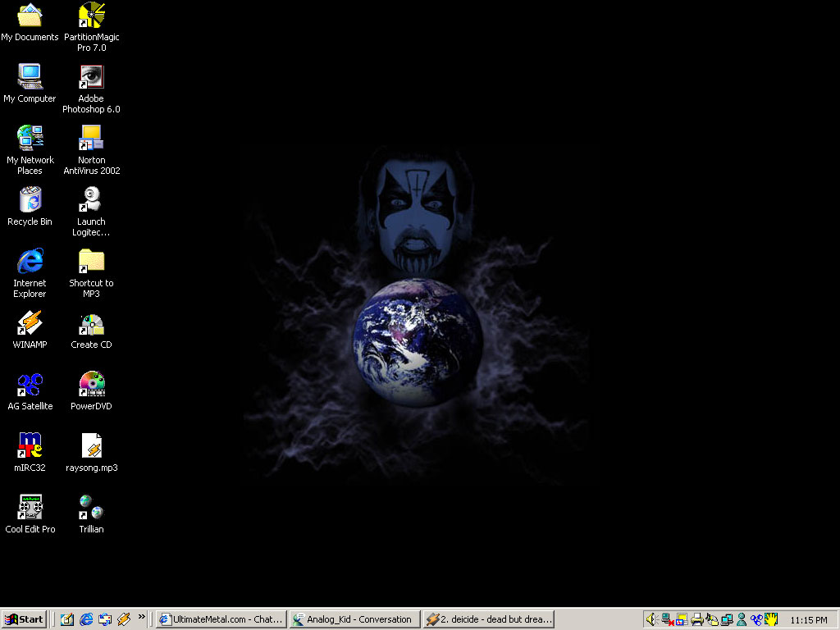
Task: Click the AG Satellite tray icon
Action: [x=756, y=619]
